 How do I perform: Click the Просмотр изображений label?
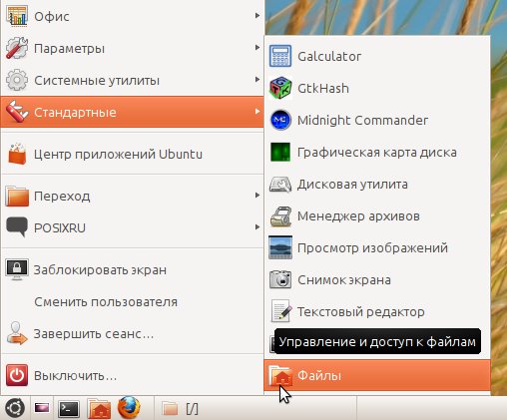(372, 248)
